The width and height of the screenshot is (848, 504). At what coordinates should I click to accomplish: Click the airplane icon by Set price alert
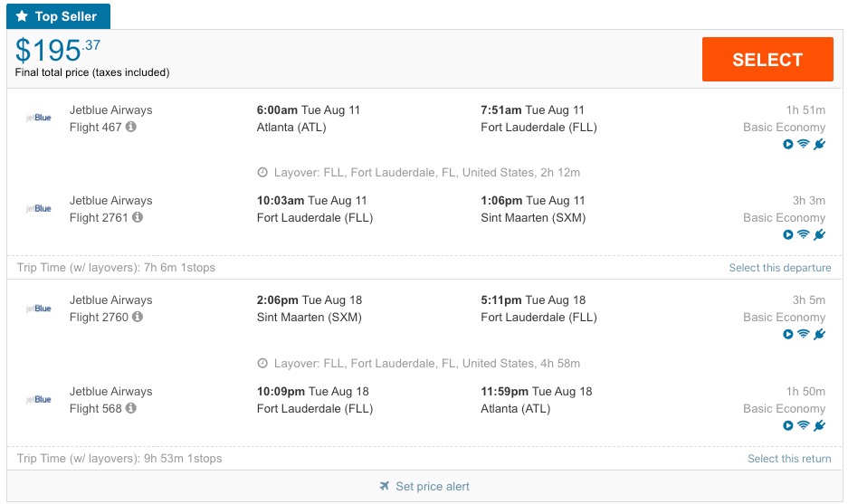tap(385, 487)
